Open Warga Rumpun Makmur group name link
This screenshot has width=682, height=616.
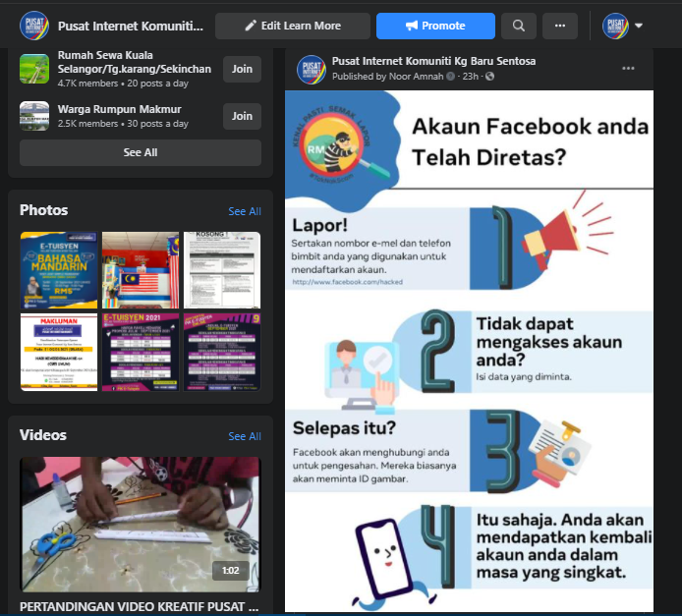(120, 109)
